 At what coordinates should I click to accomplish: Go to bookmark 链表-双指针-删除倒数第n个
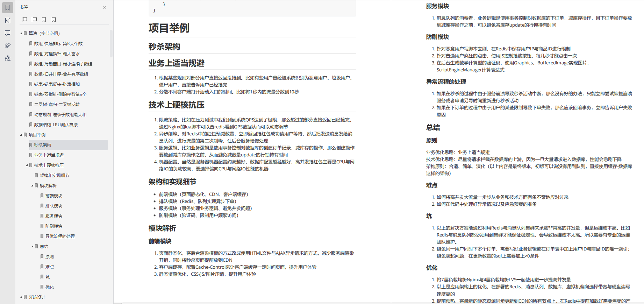(x=60, y=94)
